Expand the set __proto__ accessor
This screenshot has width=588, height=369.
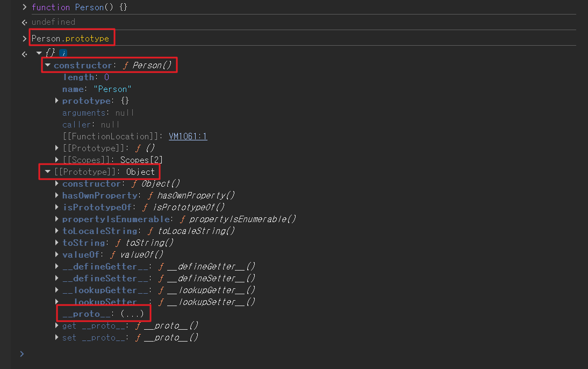57,338
